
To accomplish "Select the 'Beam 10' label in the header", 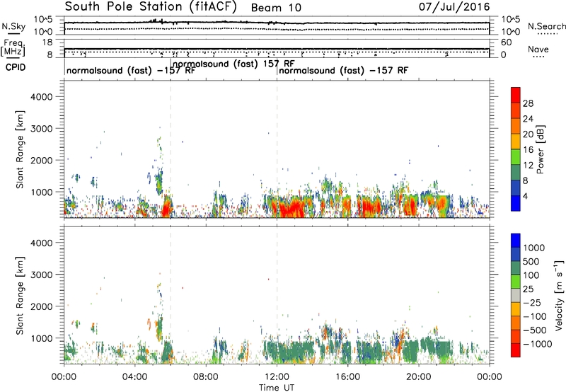I will [x=276, y=8].
